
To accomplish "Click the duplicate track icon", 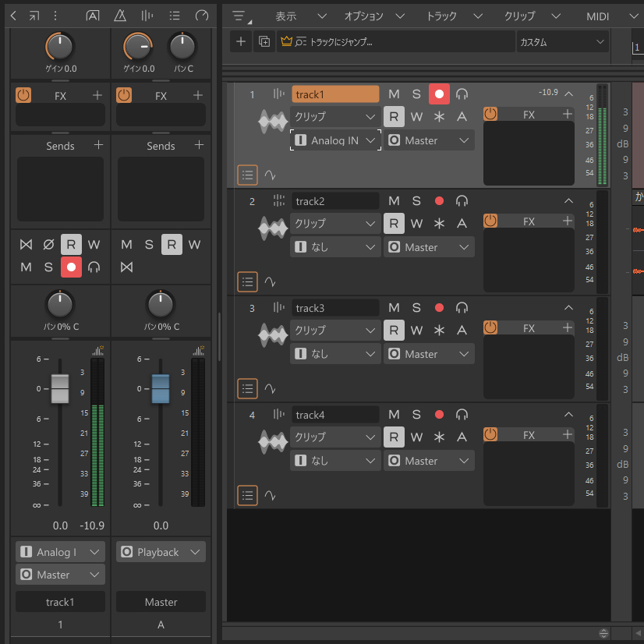I will coord(264,41).
